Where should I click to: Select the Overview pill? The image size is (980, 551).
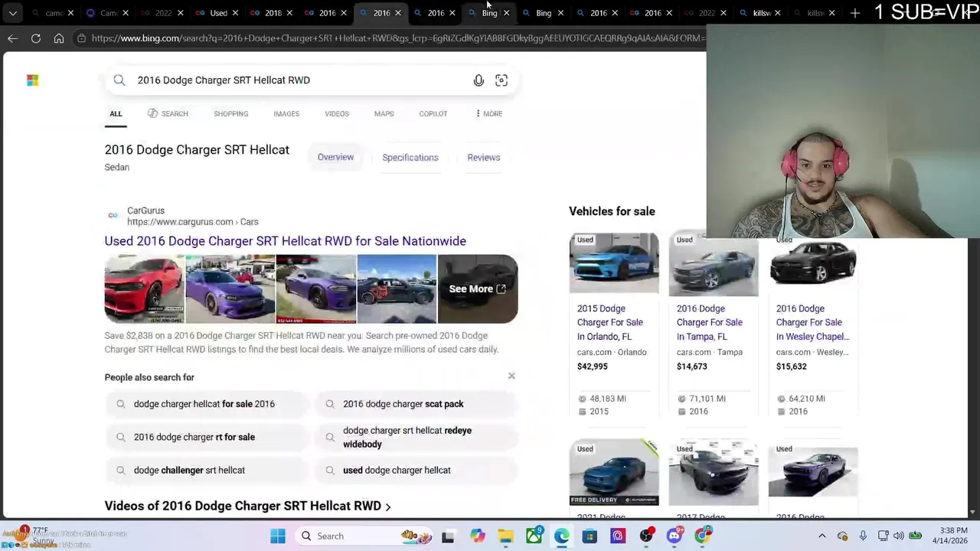tap(335, 157)
